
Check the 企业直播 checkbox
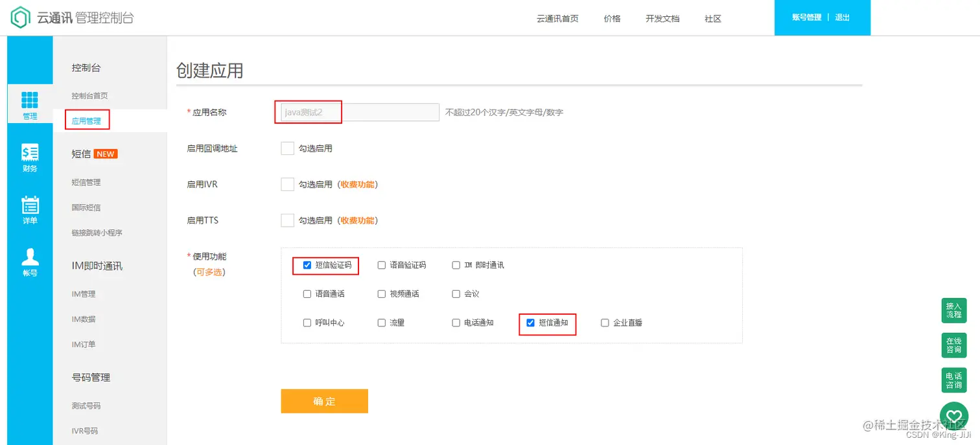click(605, 323)
